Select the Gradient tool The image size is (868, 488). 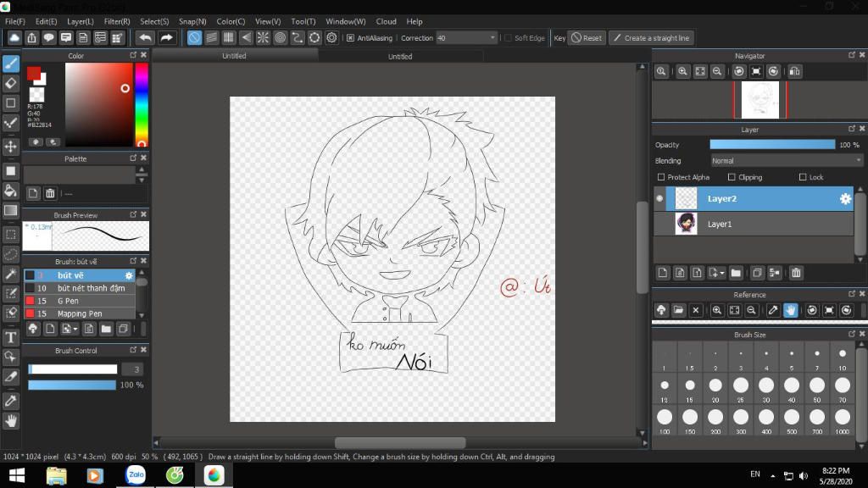(11, 210)
